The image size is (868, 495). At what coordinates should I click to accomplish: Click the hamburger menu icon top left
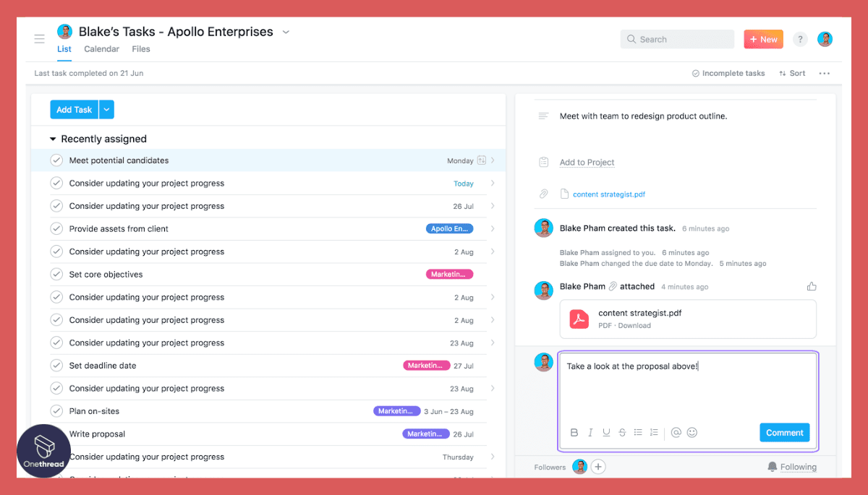(x=39, y=38)
